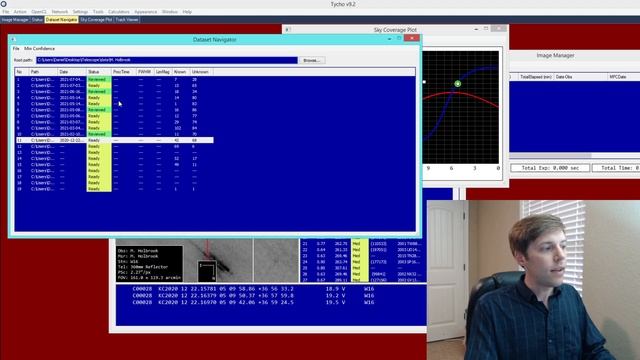Select dataset row 2
This screenshot has width=640, height=360.
(x=114, y=85)
